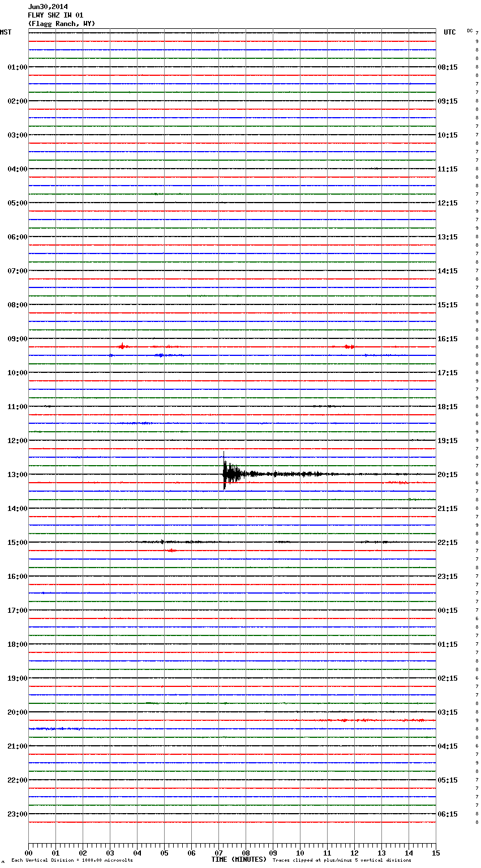Select the 23:00 MST time label
Image resolution: width=481 pixels, height=868 pixels.
(17, 814)
